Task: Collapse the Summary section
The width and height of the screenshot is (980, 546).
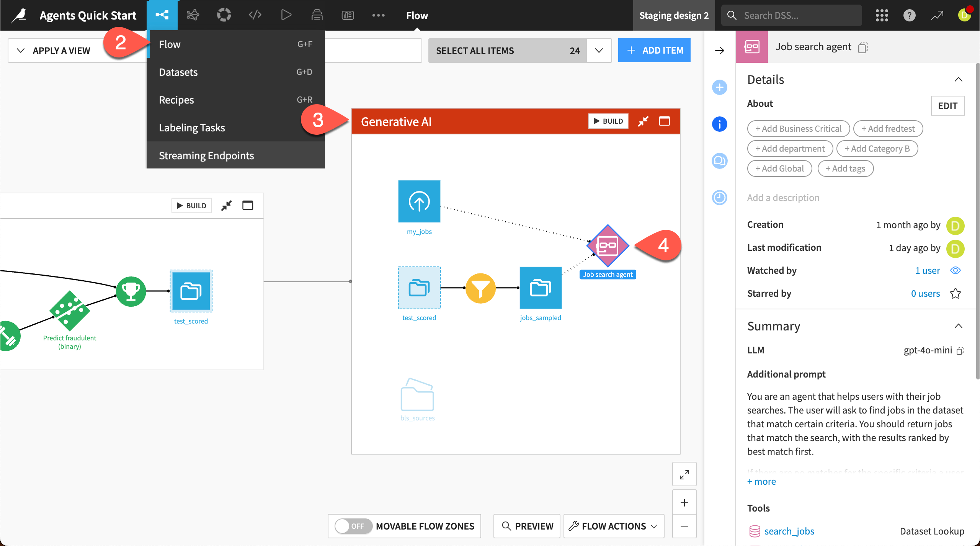Action: click(959, 326)
